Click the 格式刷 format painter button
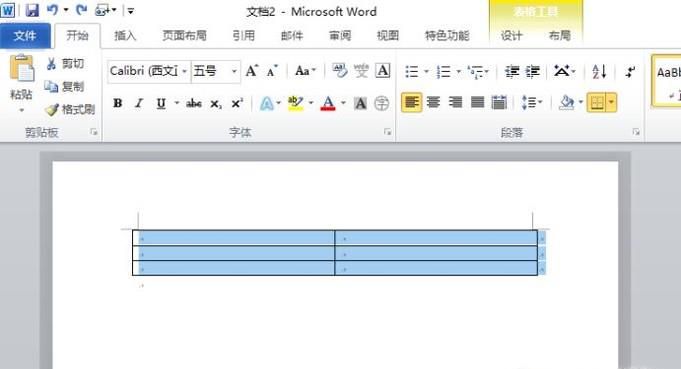 [69, 109]
